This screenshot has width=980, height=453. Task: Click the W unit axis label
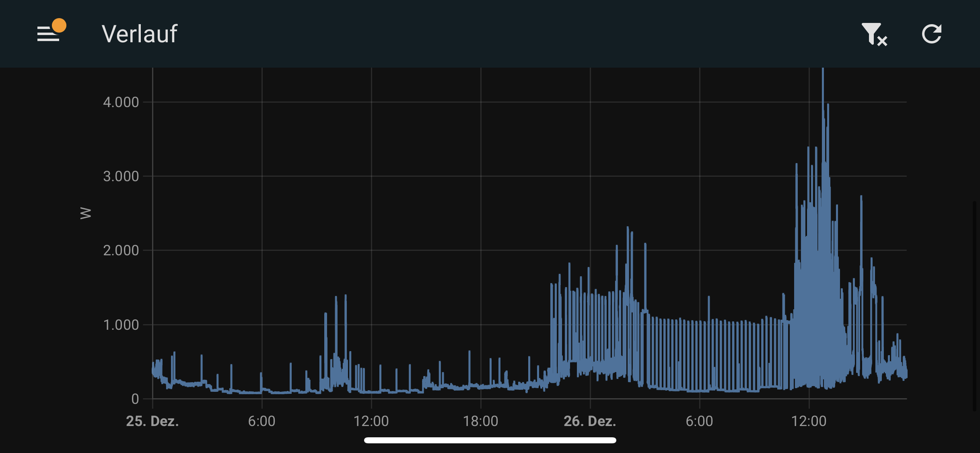[86, 213]
